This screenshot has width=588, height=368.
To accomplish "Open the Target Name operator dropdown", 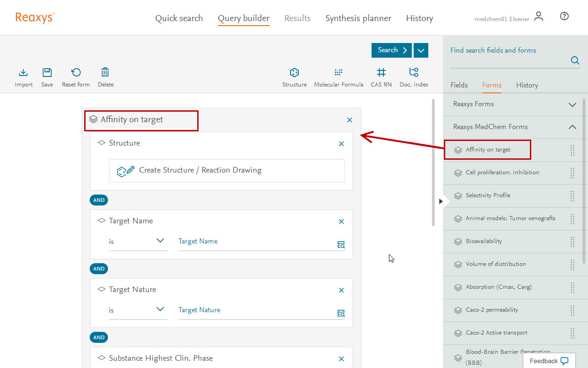I will (x=160, y=241).
